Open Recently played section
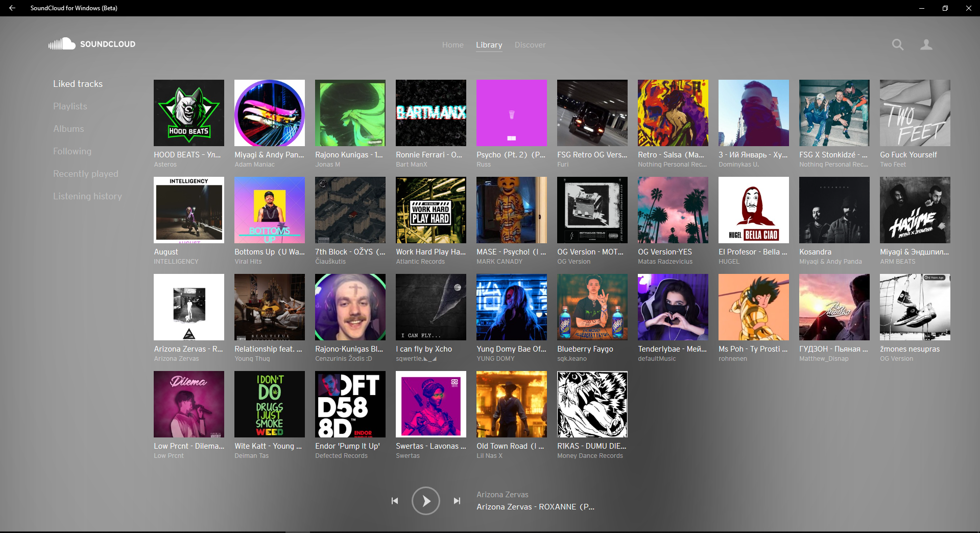The image size is (980, 533). (x=86, y=174)
